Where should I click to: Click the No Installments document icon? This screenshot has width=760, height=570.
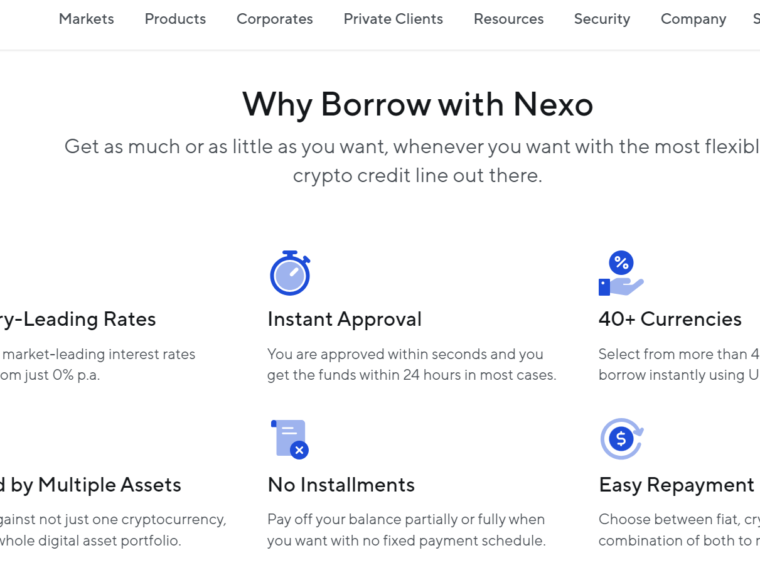tap(289, 439)
